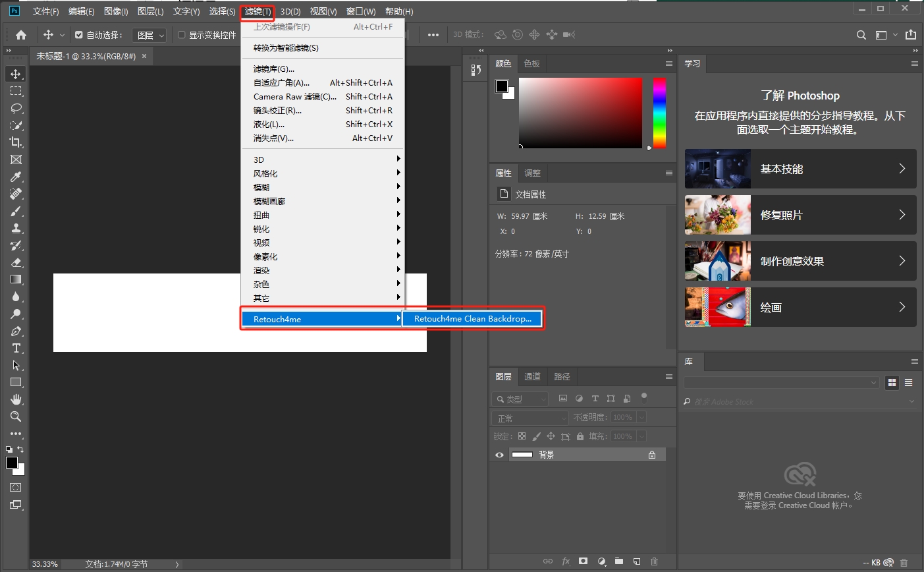Select the Horizontal Type tool
Image resolution: width=924 pixels, height=572 pixels.
(x=14, y=348)
